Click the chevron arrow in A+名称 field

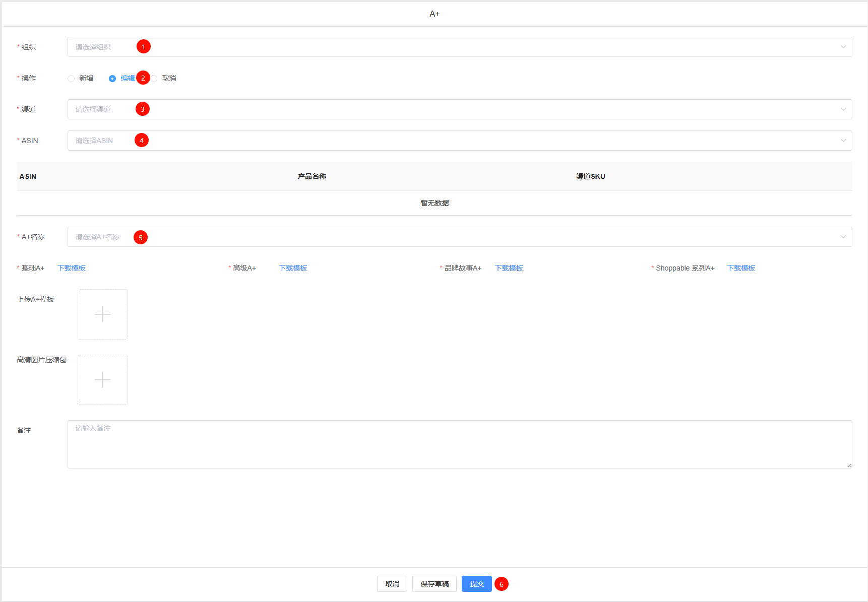point(843,237)
